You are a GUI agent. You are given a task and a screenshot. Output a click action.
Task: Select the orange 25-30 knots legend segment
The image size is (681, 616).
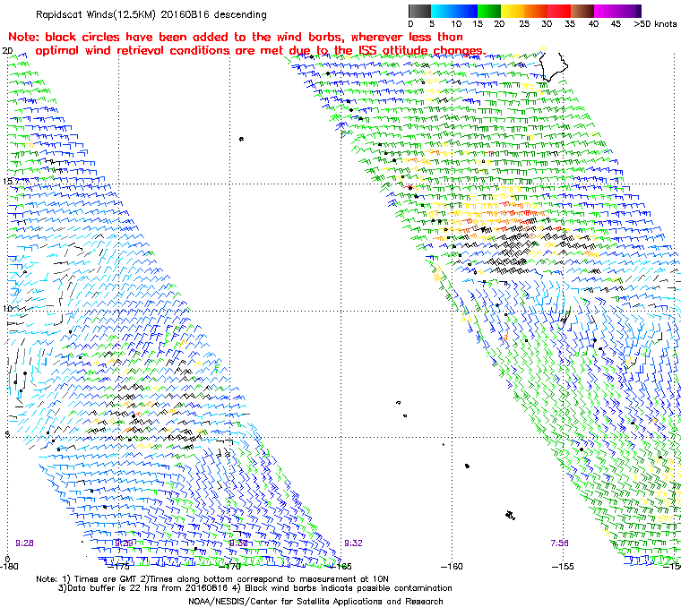(x=536, y=11)
